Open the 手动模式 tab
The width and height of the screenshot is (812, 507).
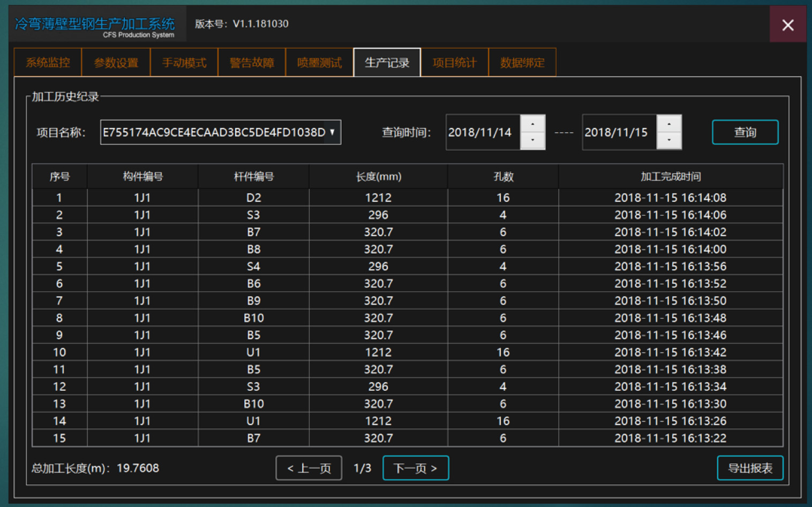pos(184,63)
